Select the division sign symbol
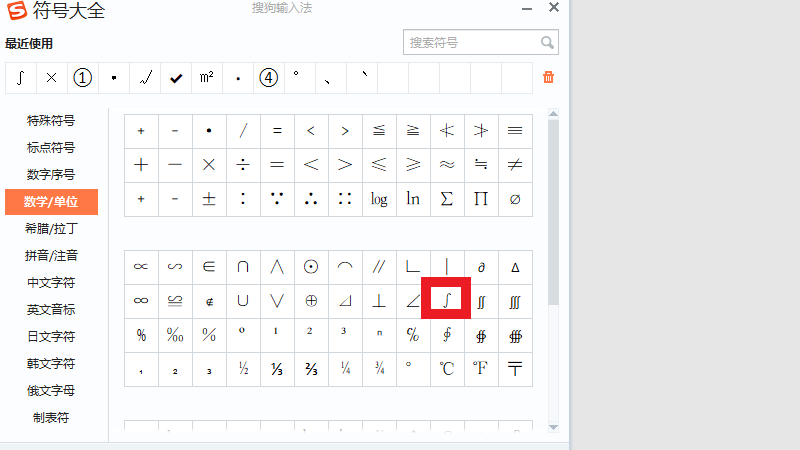The image size is (800, 450). point(243,165)
